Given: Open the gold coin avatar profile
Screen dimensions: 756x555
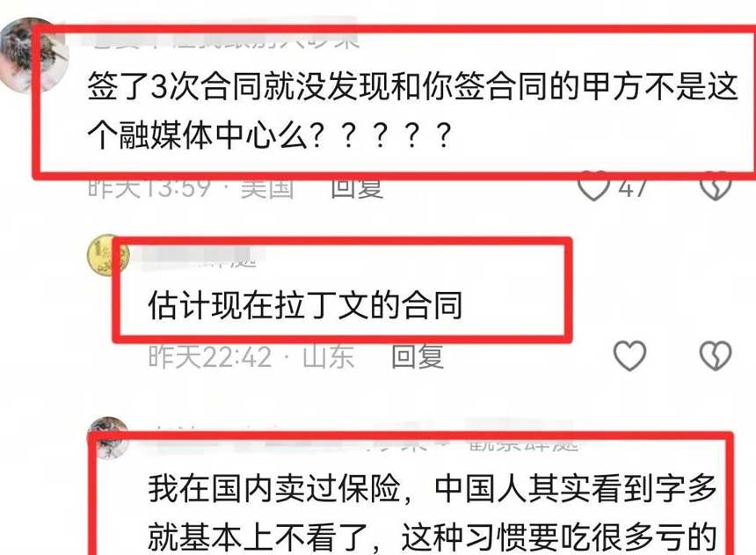Looking at the screenshot, I should point(108,255).
